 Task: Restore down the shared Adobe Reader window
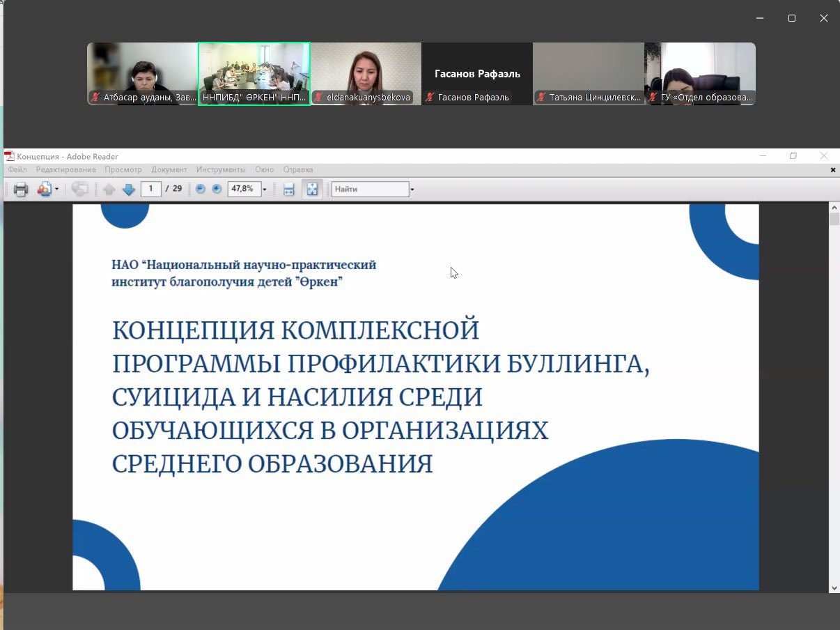[793, 156]
